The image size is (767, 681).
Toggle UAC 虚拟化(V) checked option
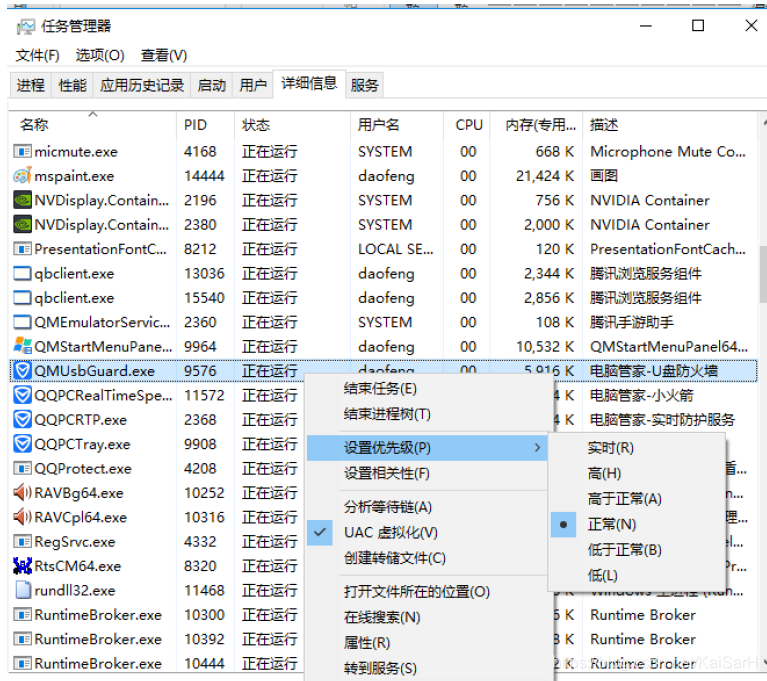pyautogui.click(x=427, y=532)
